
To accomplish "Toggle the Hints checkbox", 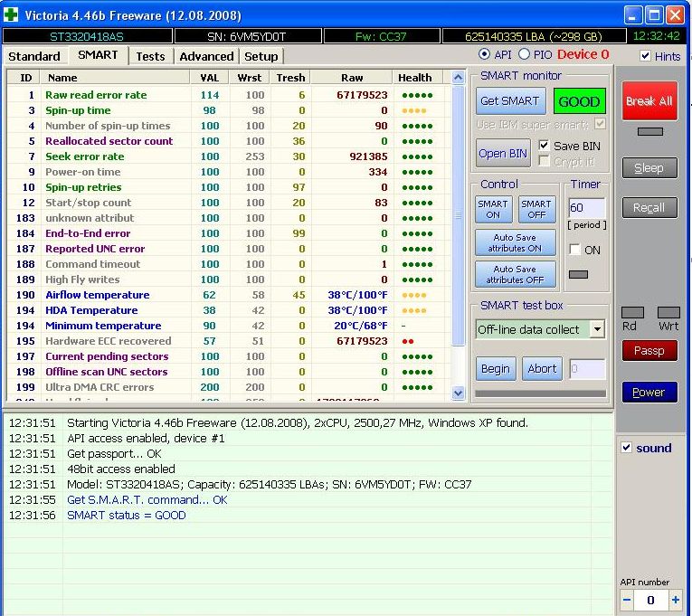I will [x=645, y=55].
